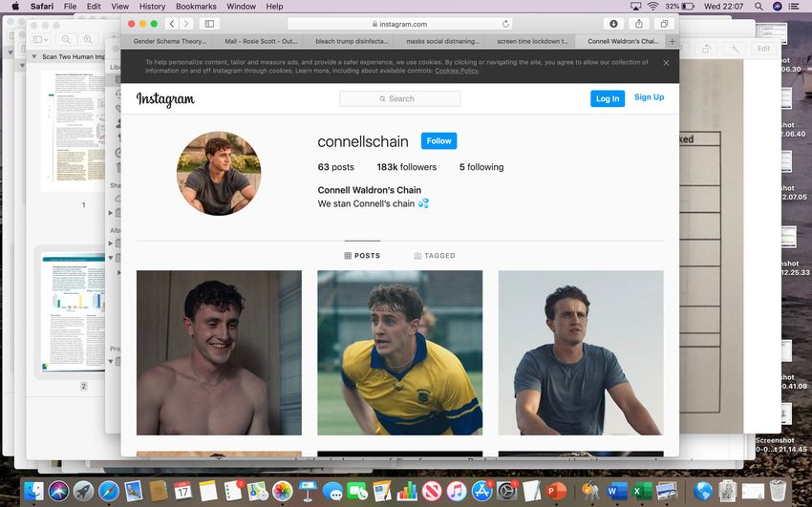Open Launchpad from the Dock

83,491
